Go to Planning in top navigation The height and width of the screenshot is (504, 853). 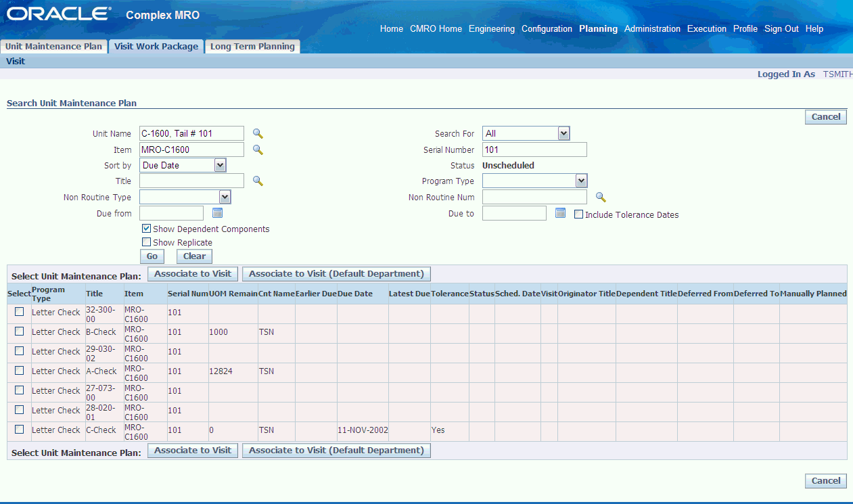(598, 29)
